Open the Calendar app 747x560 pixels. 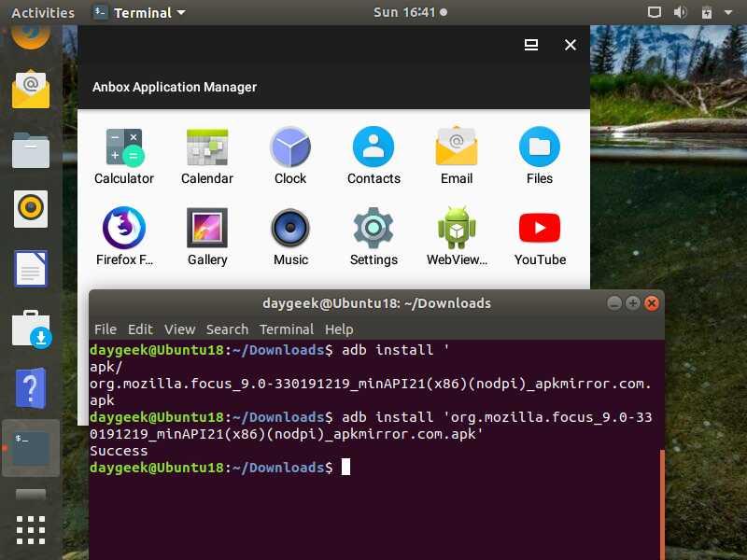pyautogui.click(x=206, y=149)
